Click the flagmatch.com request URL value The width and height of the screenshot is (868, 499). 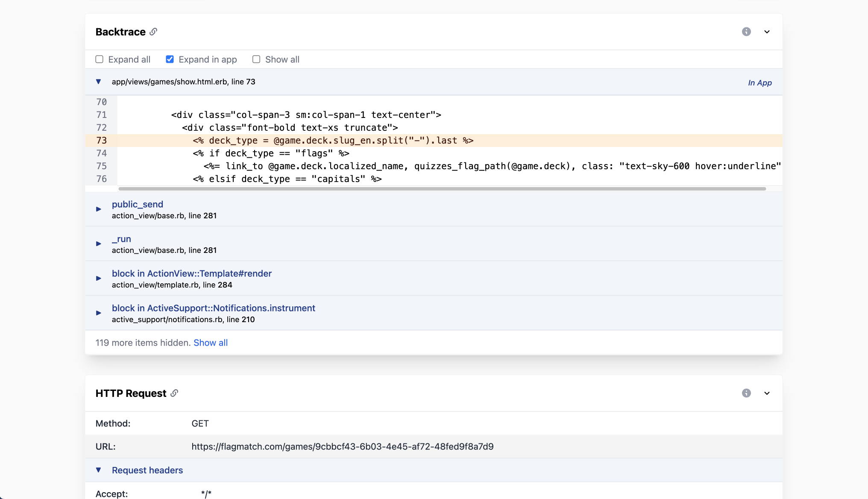click(x=343, y=446)
